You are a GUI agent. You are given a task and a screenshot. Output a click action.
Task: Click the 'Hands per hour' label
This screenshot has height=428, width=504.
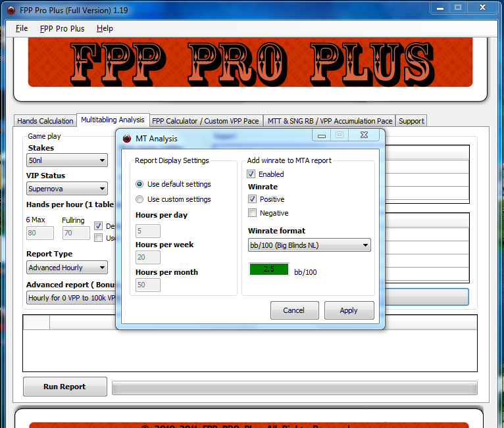tap(70, 204)
